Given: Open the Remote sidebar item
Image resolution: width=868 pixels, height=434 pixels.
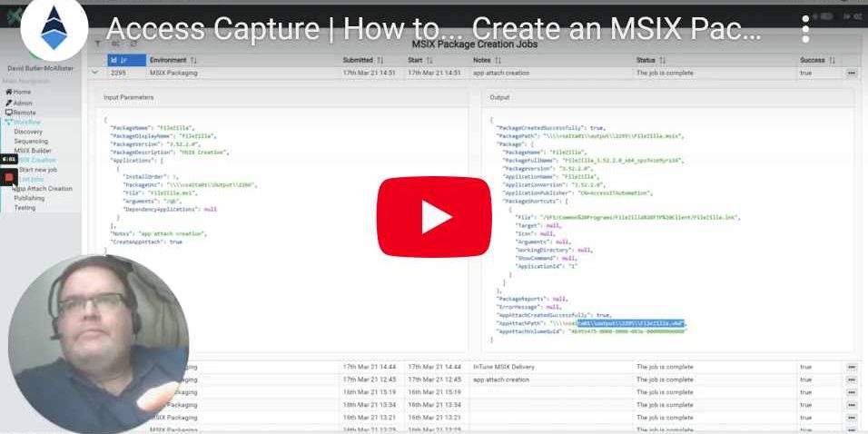Looking at the screenshot, I should (x=21, y=113).
